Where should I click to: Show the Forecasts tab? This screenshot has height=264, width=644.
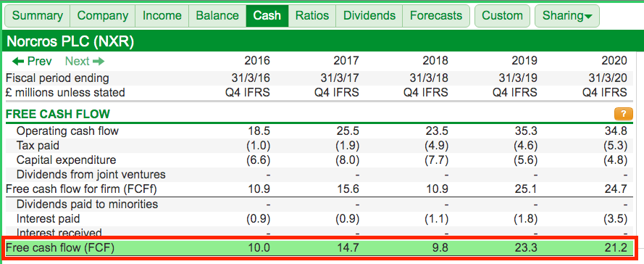436,16
